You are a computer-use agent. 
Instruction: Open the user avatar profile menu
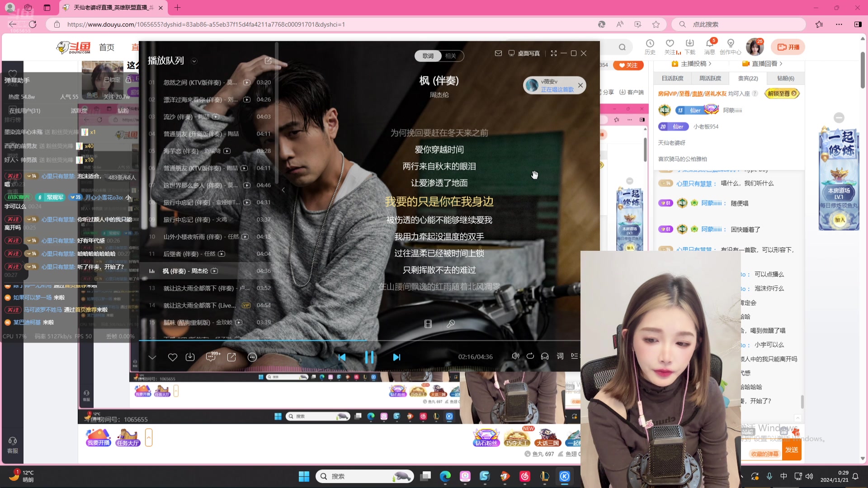pos(754,47)
